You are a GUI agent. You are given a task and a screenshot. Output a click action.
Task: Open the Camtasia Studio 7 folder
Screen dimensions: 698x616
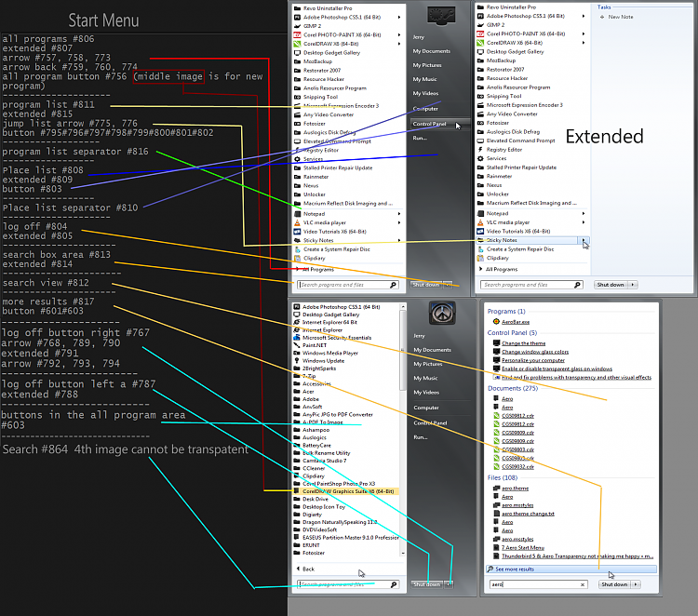[x=319, y=461]
